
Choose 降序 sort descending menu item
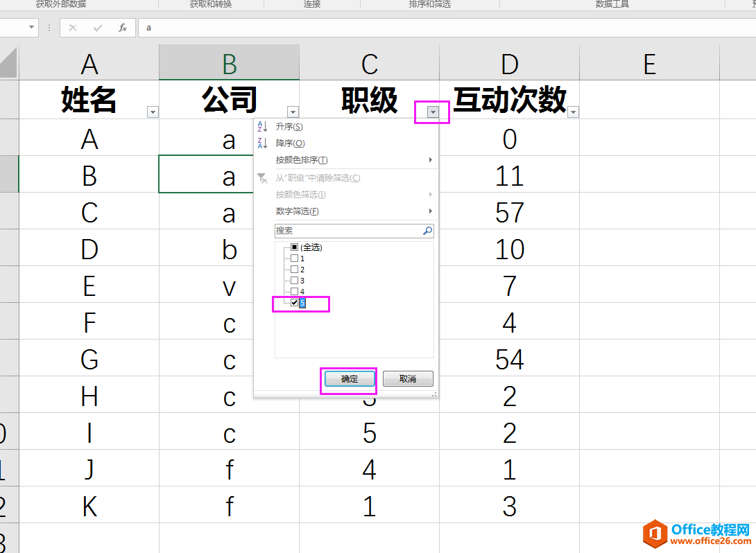point(347,143)
